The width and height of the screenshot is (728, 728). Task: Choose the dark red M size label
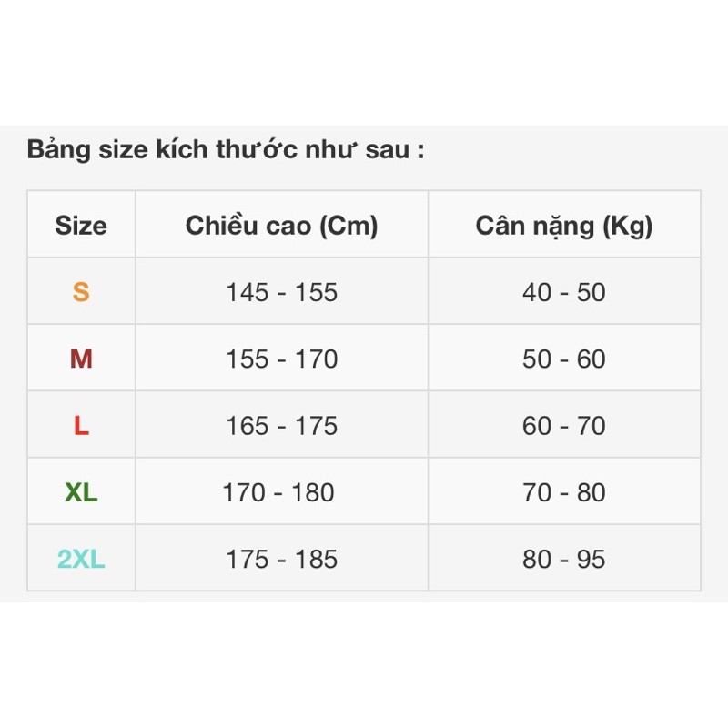pyautogui.click(x=81, y=359)
